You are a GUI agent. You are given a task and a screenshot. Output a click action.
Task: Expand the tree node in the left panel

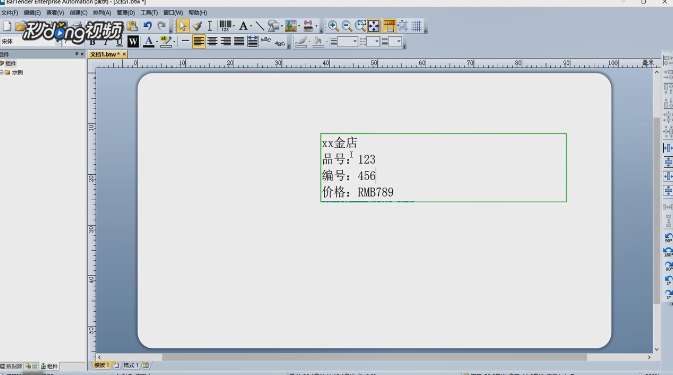(x=2, y=73)
